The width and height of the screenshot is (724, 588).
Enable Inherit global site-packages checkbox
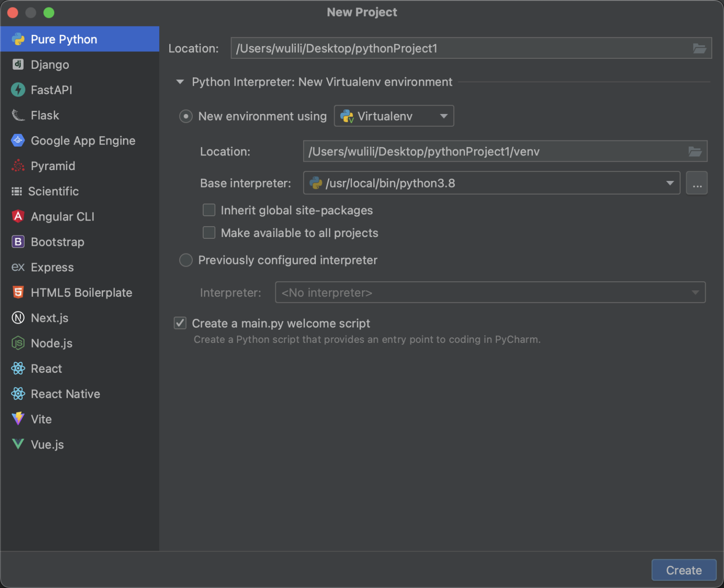pos(209,210)
